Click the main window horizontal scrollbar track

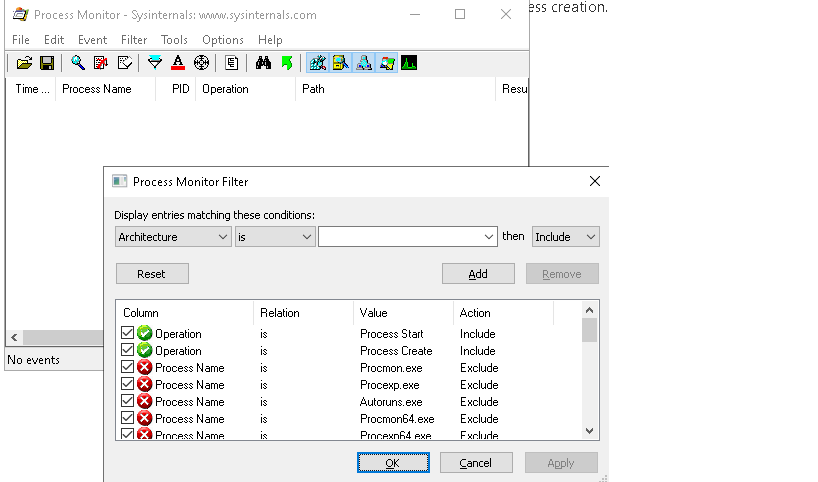tap(63, 338)
